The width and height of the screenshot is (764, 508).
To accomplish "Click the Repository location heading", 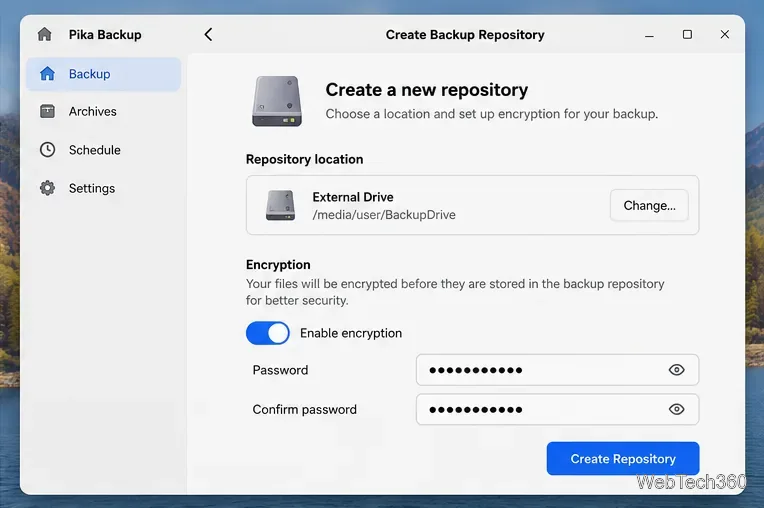I will click(305, 159).
